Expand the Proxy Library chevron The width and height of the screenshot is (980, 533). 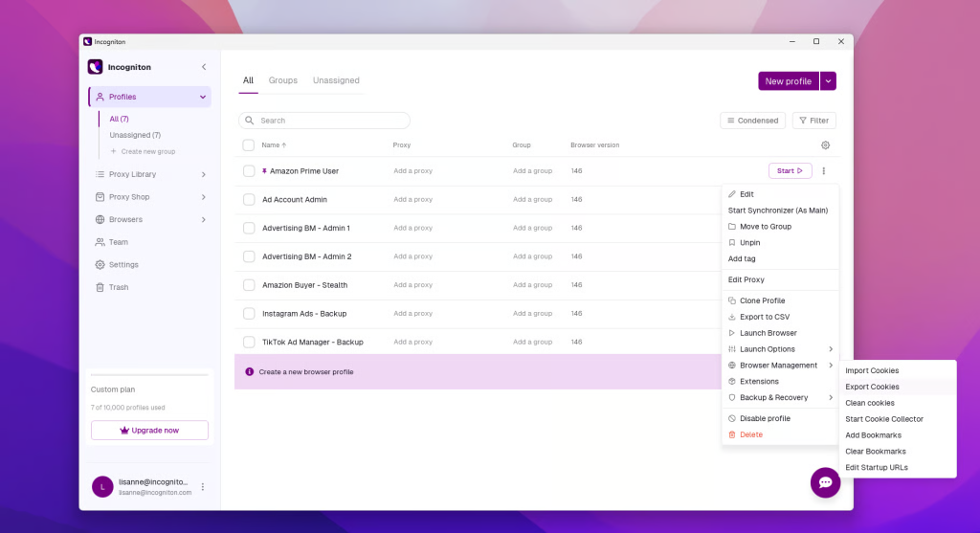(x=203, y=174)
